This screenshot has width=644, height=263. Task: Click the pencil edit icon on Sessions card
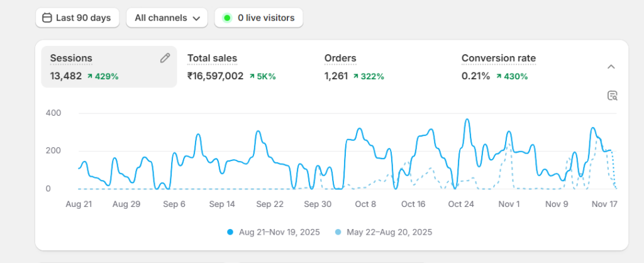pos(165,58)
